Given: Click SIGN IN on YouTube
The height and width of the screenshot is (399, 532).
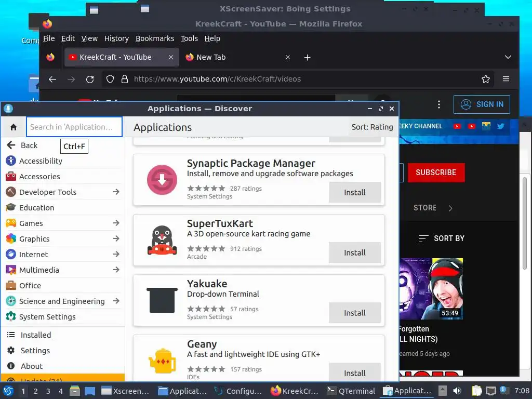Looking at the screenshot, I should point(482,104).
